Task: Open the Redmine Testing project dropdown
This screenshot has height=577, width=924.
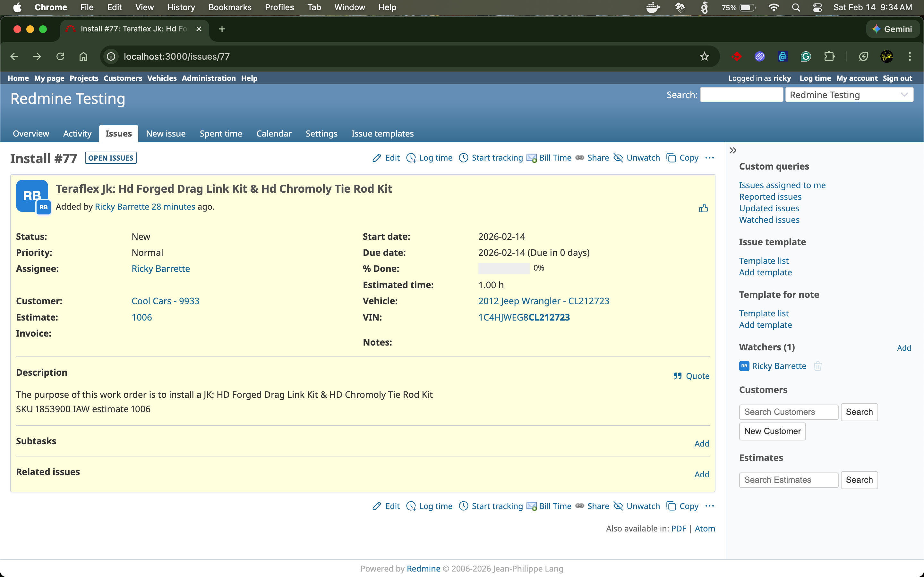Action: [849, 95]
